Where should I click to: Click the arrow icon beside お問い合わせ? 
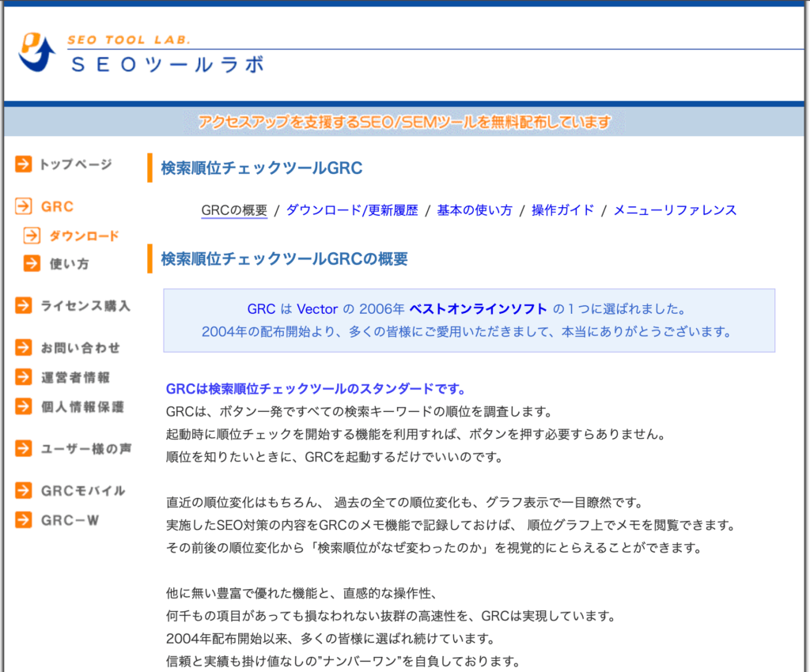pos(24,348)
